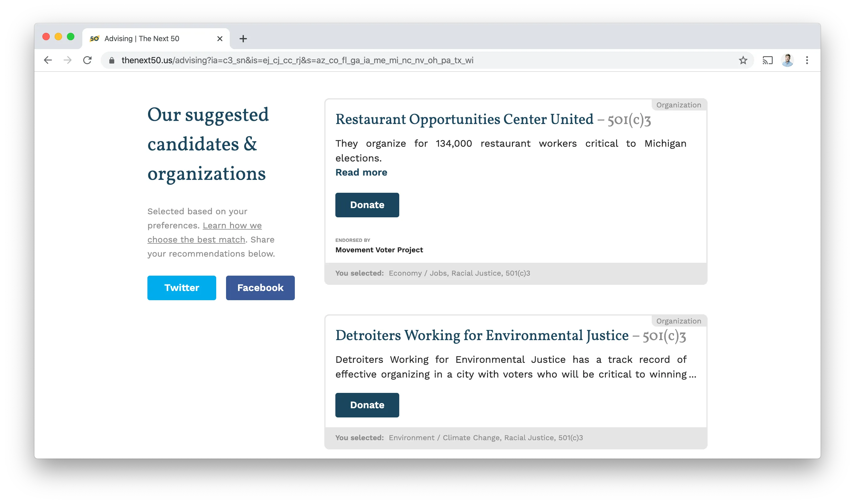Click the padlock site info icon
This screenshot has width=855, height=504.
click(x=111, y=60)
